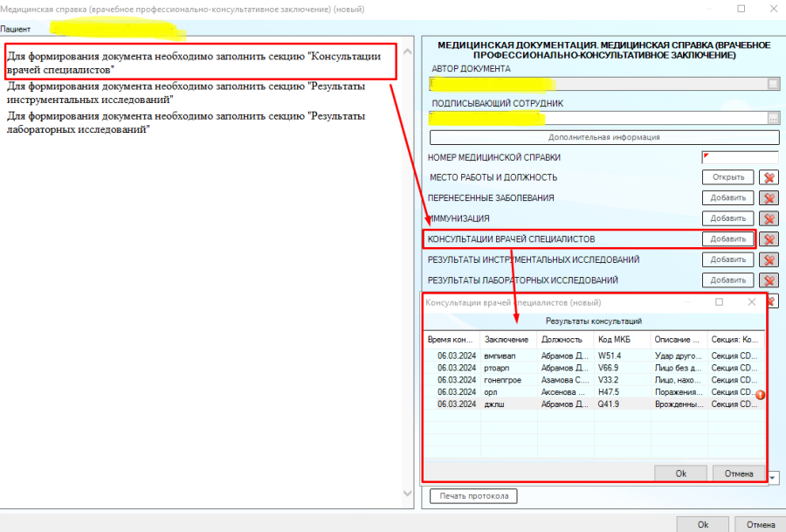This screenshot has height=532, width=786.
Task: Click the Автор документа field
Action: (598, 84)
